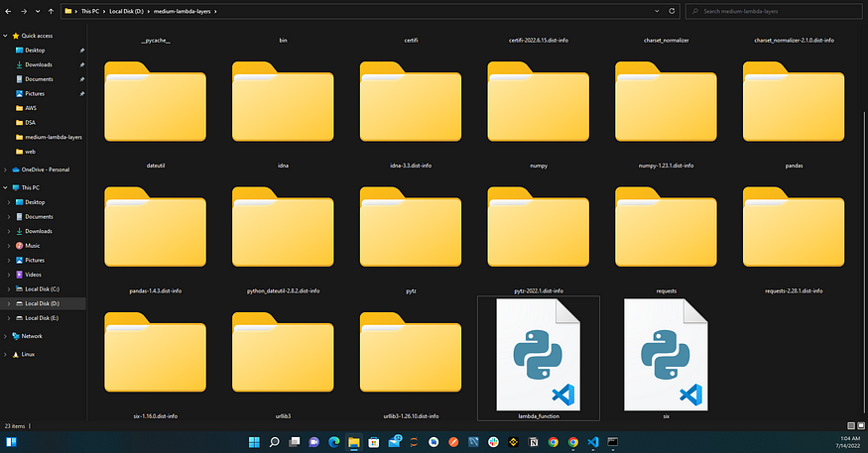Expand the OneDrive - Personal node
This screenshot has height=453, width=868.
6,170
